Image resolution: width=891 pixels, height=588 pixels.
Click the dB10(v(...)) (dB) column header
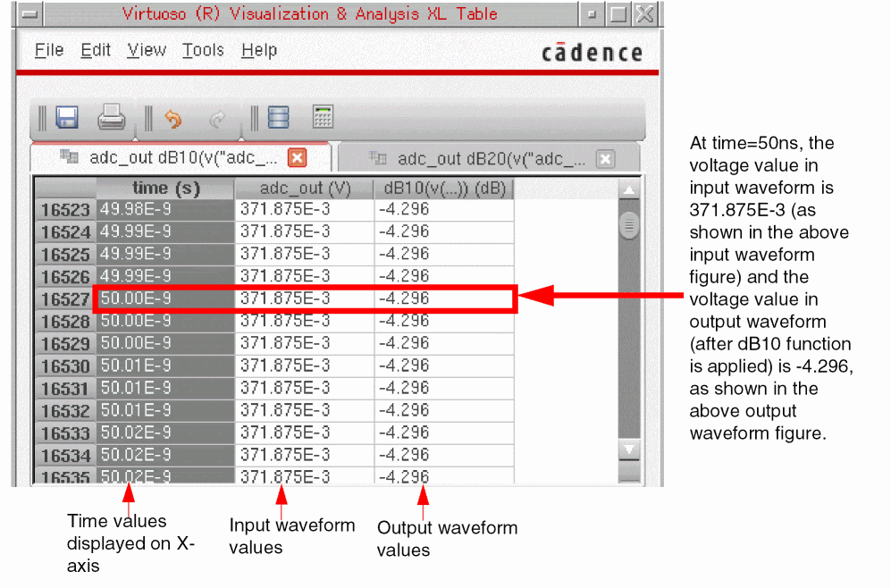click(444, 188)
